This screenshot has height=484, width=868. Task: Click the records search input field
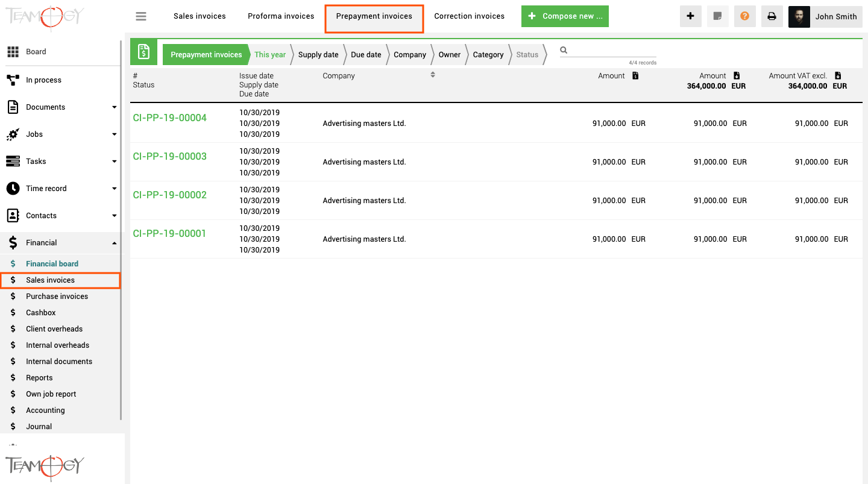613,51
